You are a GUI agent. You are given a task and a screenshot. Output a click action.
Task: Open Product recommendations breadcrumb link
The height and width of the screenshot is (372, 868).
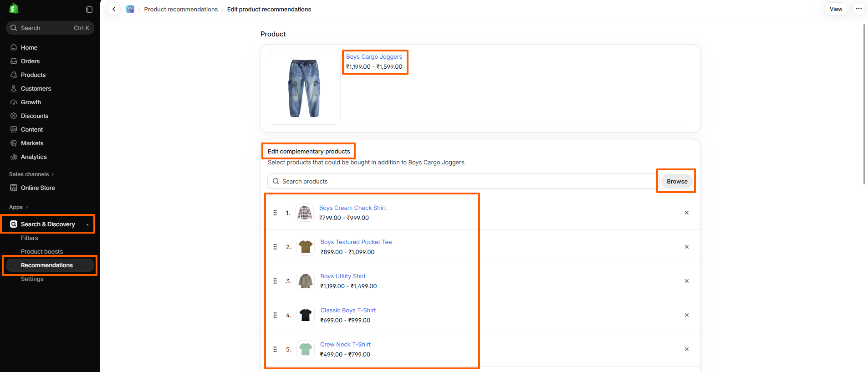coord(181,9)
